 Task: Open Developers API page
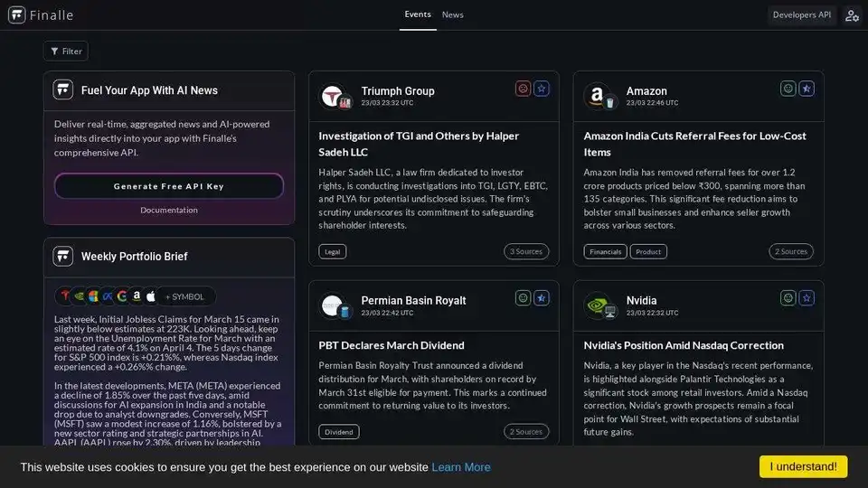click(802, 15)
